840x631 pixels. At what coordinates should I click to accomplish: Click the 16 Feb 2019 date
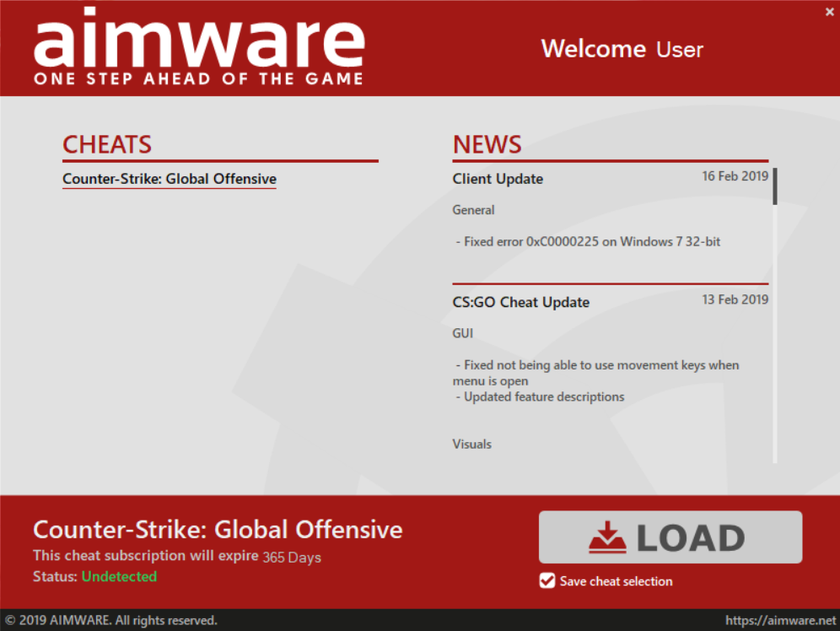pos(735,176)
